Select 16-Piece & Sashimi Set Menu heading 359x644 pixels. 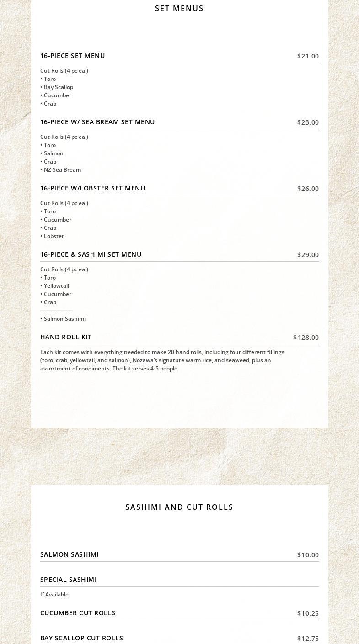91,254
